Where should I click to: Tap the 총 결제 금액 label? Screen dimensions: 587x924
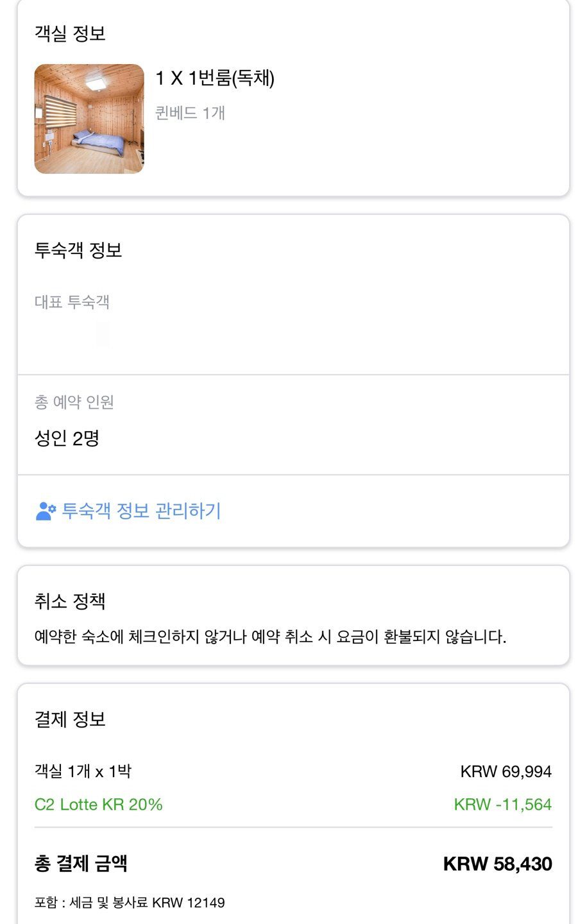coord(81,864)
